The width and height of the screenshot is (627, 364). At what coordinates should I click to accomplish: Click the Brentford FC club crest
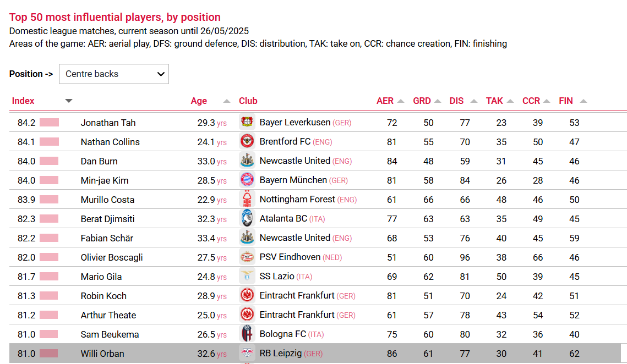pos(247,141)
